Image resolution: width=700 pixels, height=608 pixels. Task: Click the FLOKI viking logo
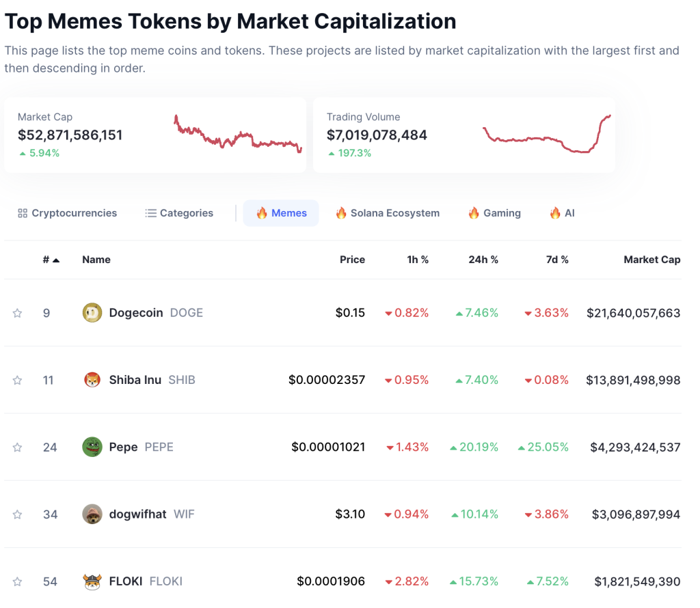click(92, 581)
